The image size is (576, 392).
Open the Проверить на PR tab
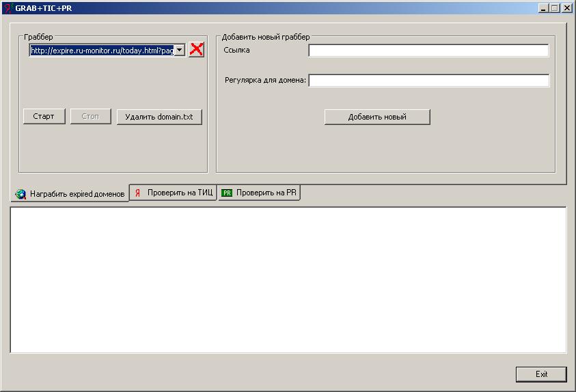(x=260, y=193)
